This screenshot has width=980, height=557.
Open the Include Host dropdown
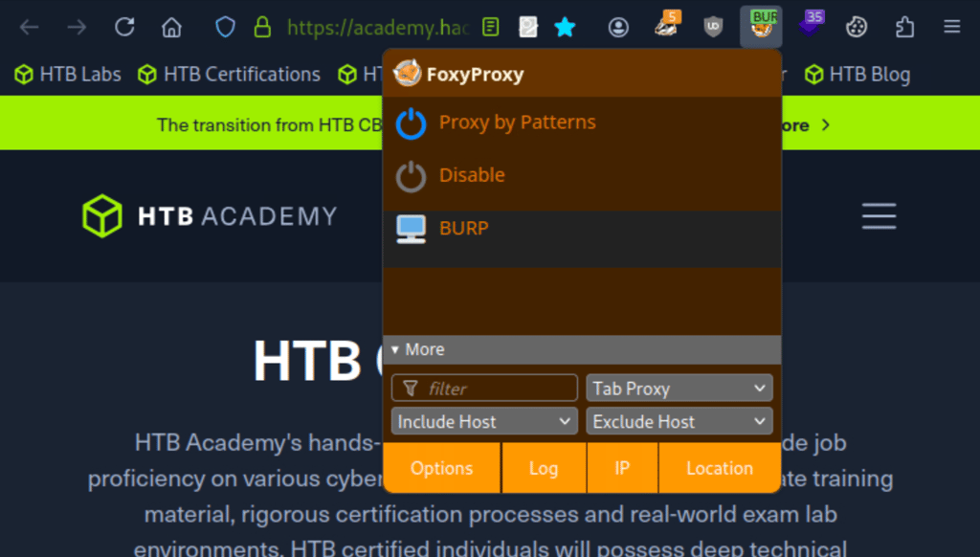[484, 421]
